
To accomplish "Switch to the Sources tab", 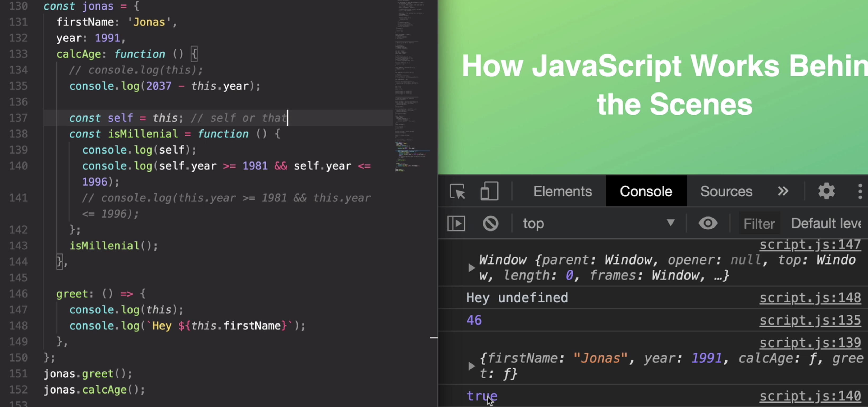I will (x=726, y=192).
